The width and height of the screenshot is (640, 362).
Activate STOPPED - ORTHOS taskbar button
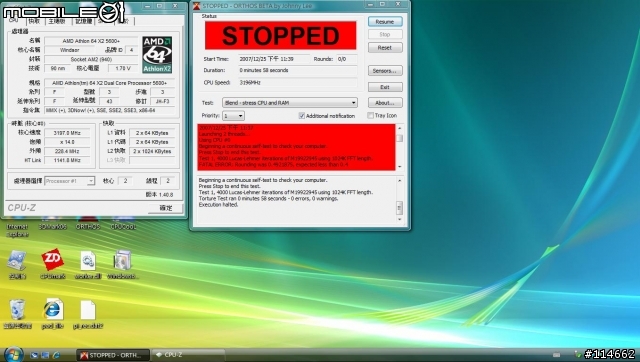(x=113, y=355)
